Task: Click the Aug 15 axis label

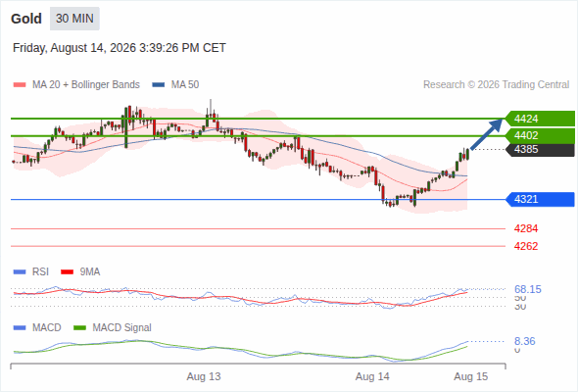Action: pos(471,377)
